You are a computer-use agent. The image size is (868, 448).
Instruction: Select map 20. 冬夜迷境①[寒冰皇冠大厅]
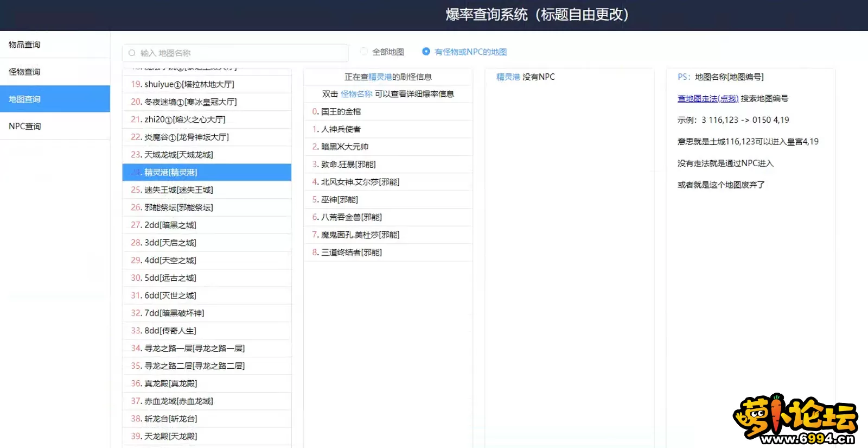[x=207, y=102]
